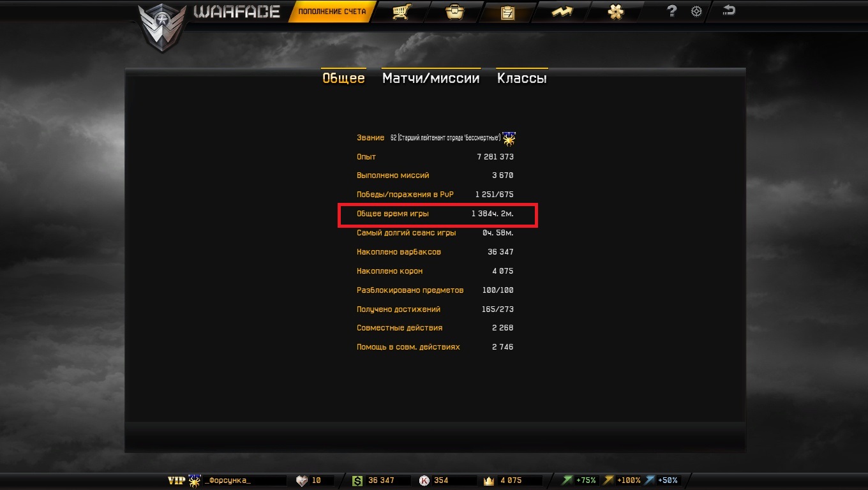
Task: Click the VIP status badge
Action: 176,480
